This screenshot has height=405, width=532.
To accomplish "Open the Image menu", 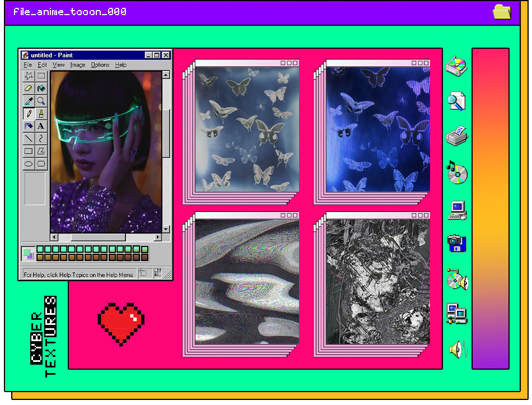I will [x=78, y=65].
